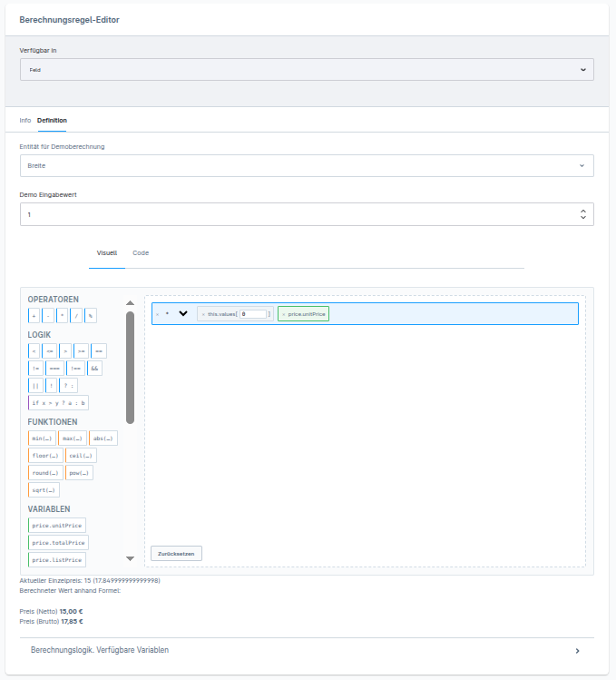Decrement the Demo Eingabewert stepper down
Image resolution: width=616 pixels, height=680 pixels.
coord(583,217)
